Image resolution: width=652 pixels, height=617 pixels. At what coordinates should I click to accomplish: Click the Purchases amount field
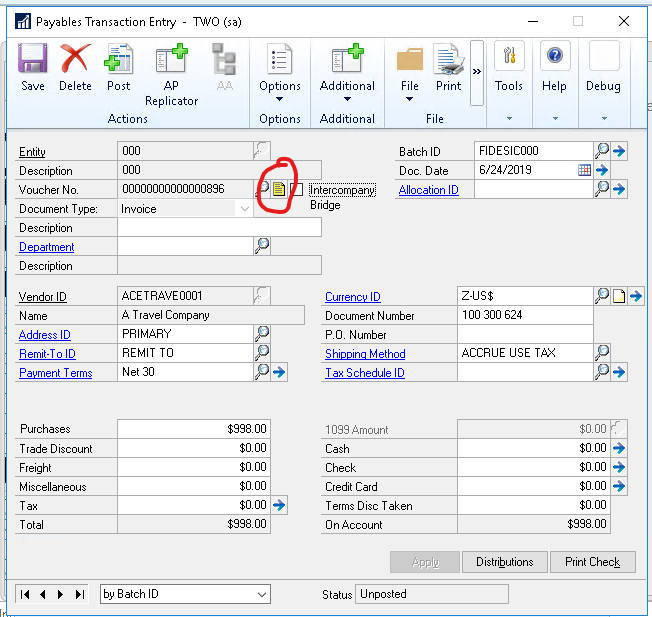click(194, 429)
